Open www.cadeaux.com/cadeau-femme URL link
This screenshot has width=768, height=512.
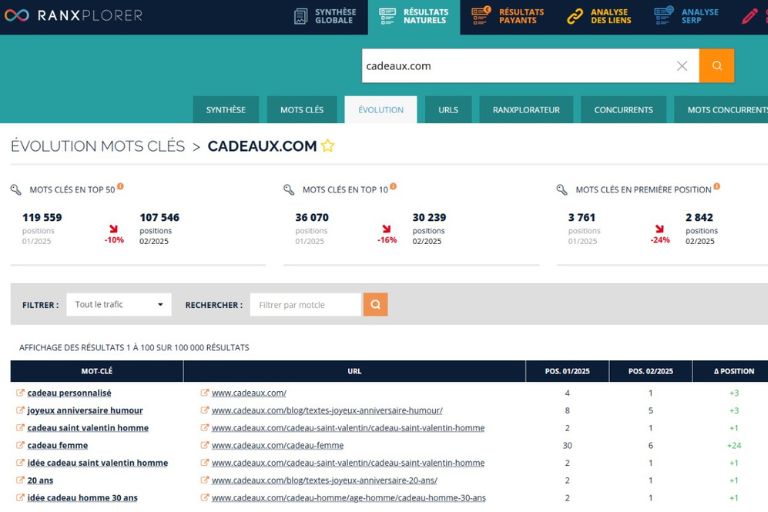pyautogui.click(x=278, y=445)
